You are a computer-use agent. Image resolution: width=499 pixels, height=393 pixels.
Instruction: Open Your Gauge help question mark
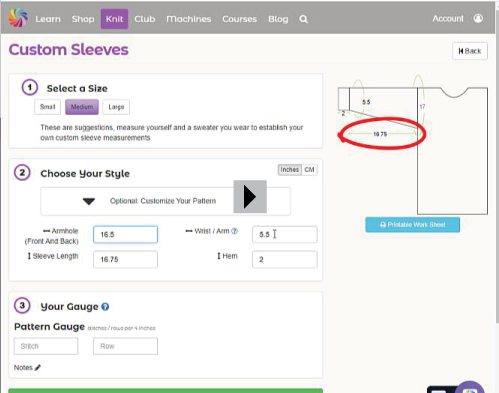(x=105, y=307)
